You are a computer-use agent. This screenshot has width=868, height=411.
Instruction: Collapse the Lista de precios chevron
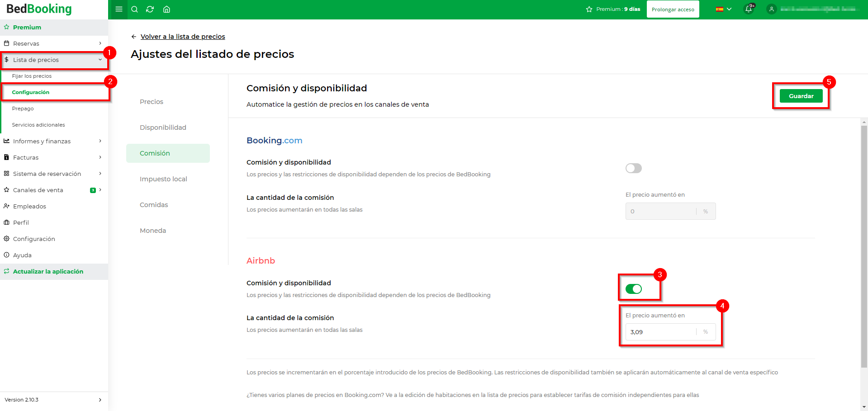tap(100, 60)
